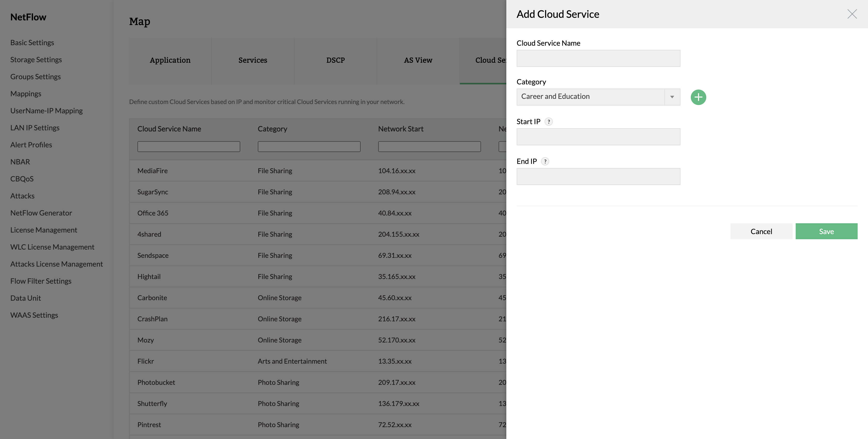This screenshot has width=868, height=439.
Task: Open NetFlow Generator from the sidebar
Action: (x=41, y=213)
